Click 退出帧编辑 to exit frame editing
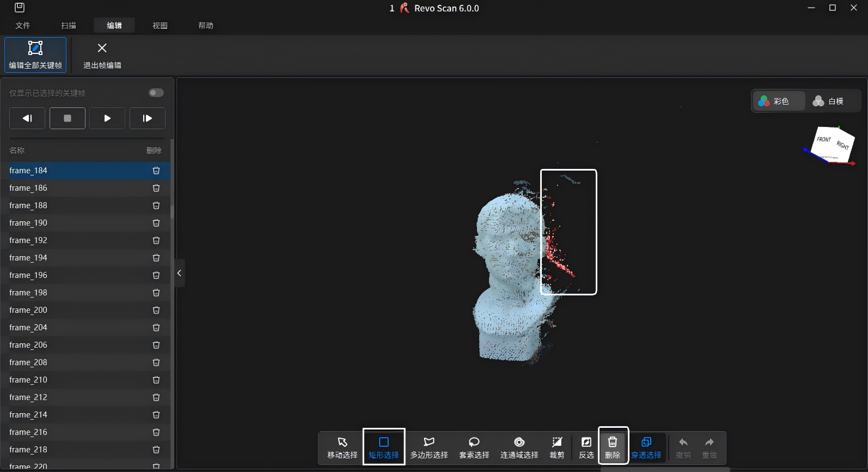This screenshot has height=472, width=868. (102, 55)
